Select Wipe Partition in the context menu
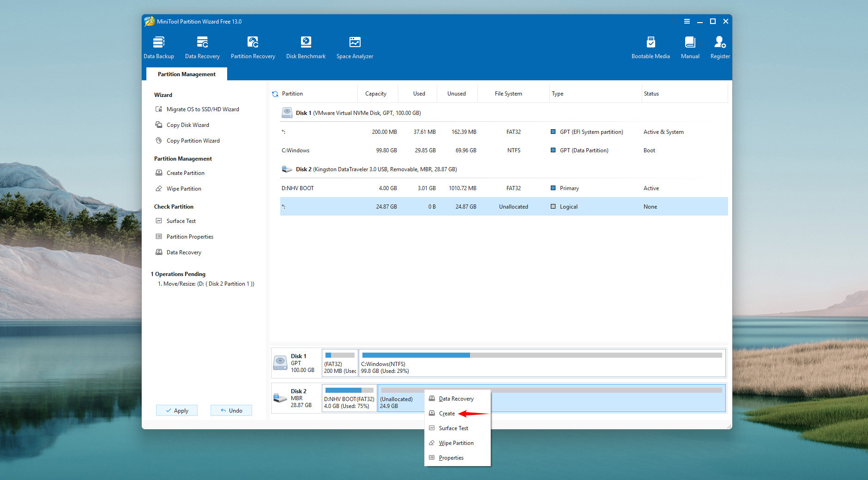 pyautogui.click(x=456, y=443)
